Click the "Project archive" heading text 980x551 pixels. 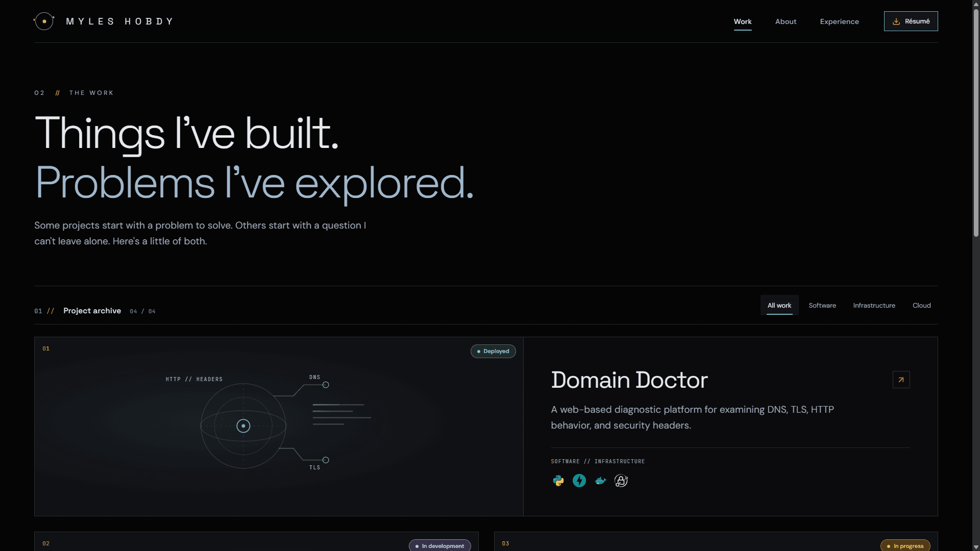92,311
